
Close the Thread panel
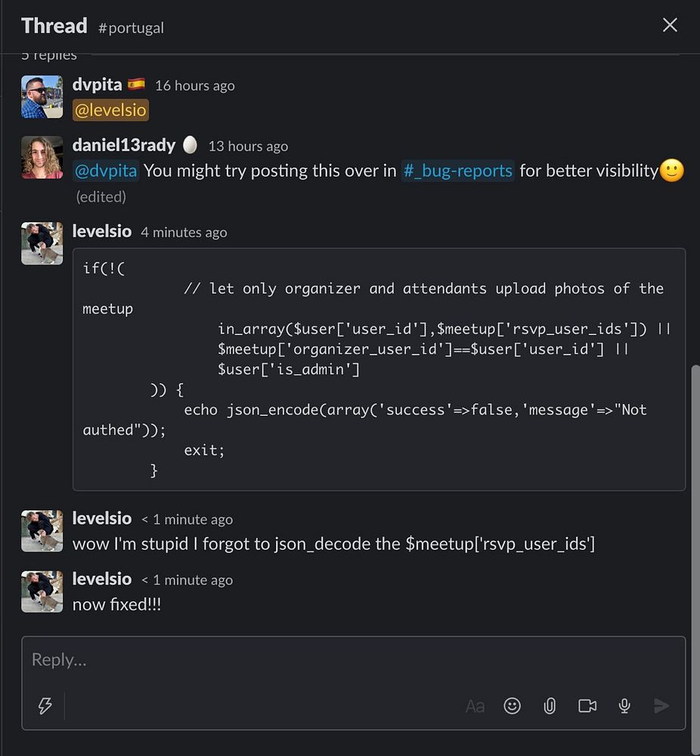670,26
